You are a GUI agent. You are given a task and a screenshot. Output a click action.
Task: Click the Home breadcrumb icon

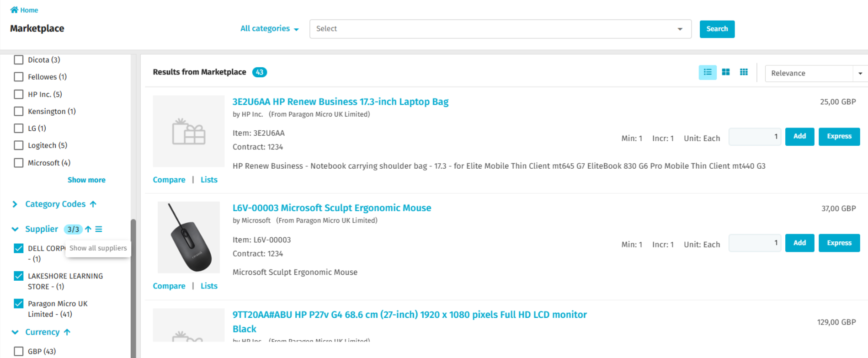[x=14, y=10]
